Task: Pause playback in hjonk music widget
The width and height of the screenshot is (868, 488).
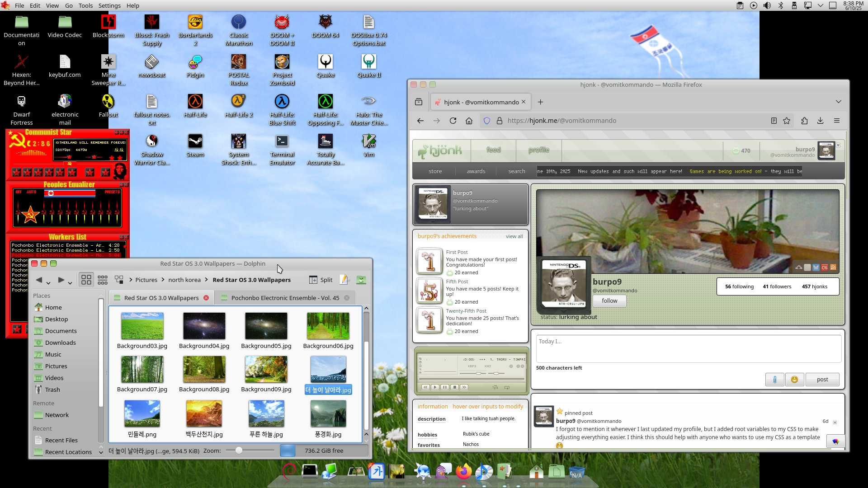Action: (445, 387)
